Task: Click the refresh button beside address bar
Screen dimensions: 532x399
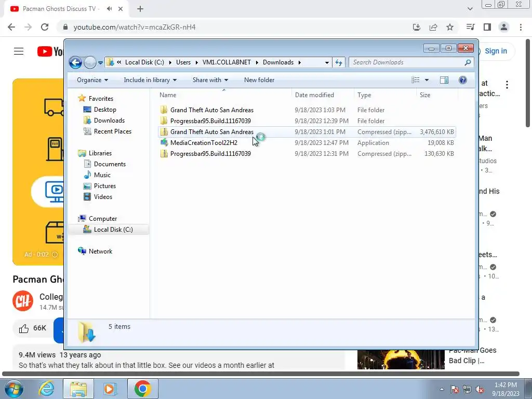Action: (339, 62)
